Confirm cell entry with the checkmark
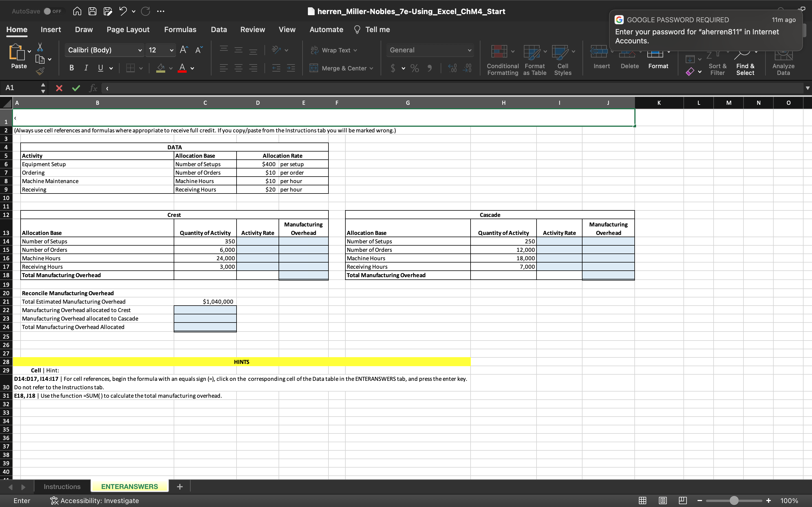 [x=76, y=88]
